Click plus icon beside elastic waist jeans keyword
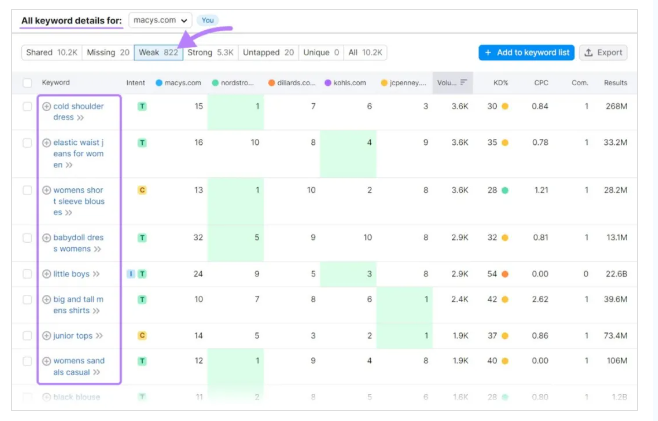 [x=47, y=143]
